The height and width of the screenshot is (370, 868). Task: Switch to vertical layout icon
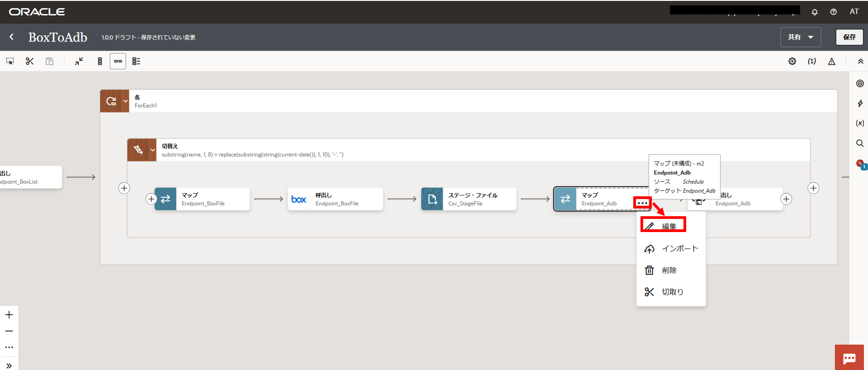(x=100, y=61)
